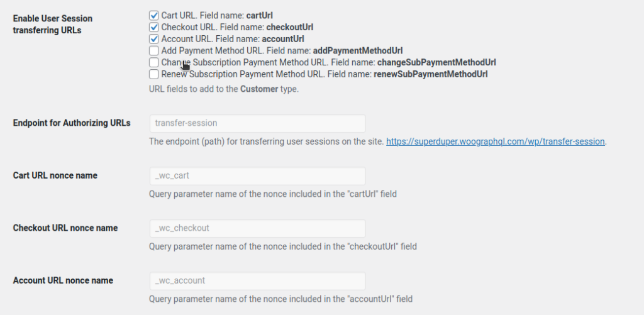The image size is (644, 315).
Task: Click the "URL fields to add" description text
Action: click(223, 89)
